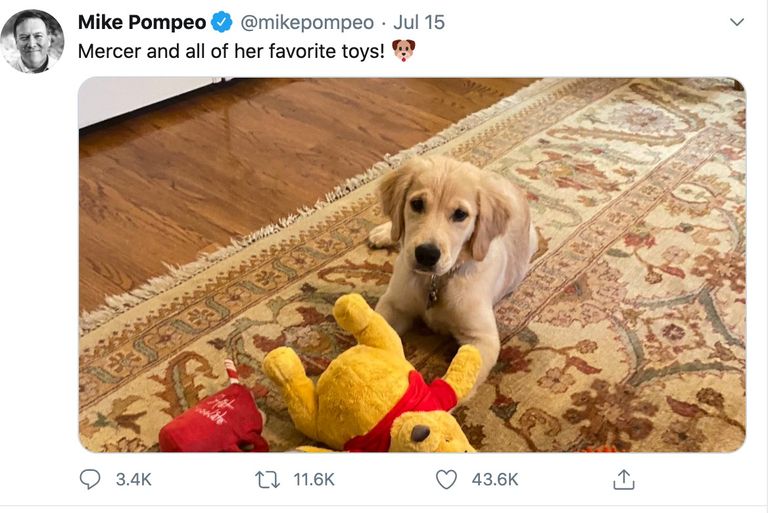The height and width of the screenshot is (513, 768).
Task: Expand the tweet options chevron
Action: pyautogui.click(x=737, y=22)
